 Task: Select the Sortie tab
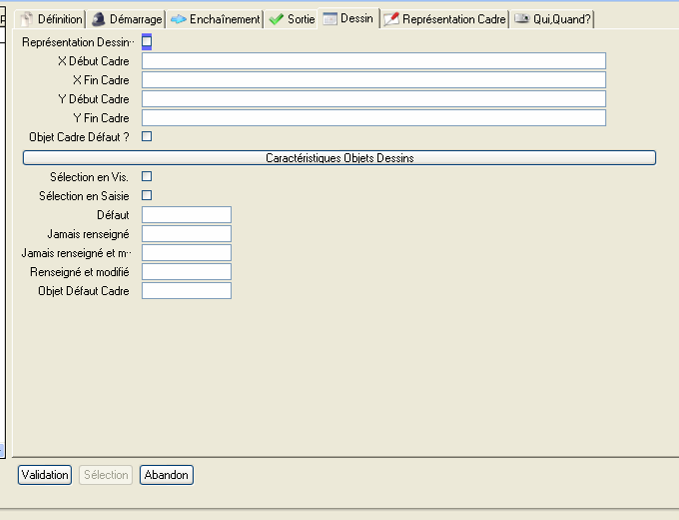tap(291, 19)
